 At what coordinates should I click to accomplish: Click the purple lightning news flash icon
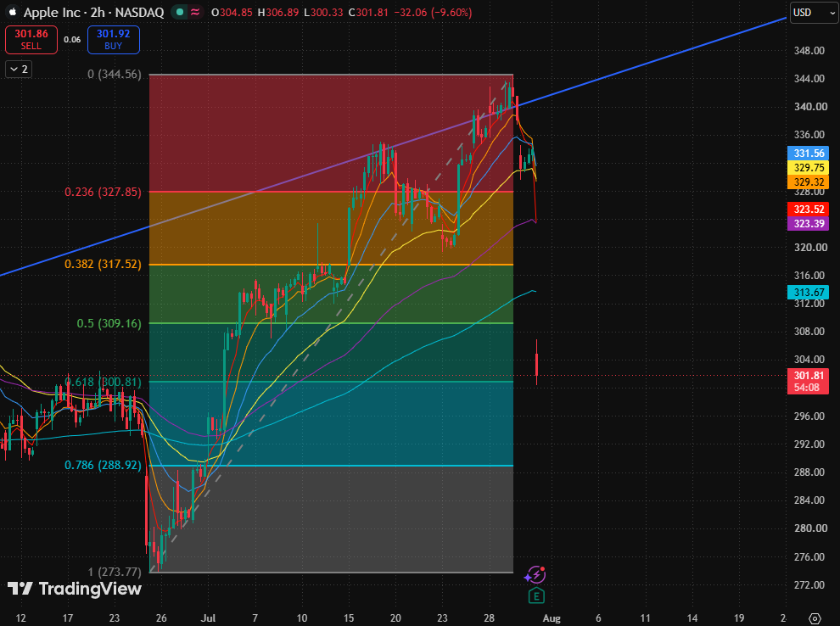pyautogui.click(x=535, y=574)
